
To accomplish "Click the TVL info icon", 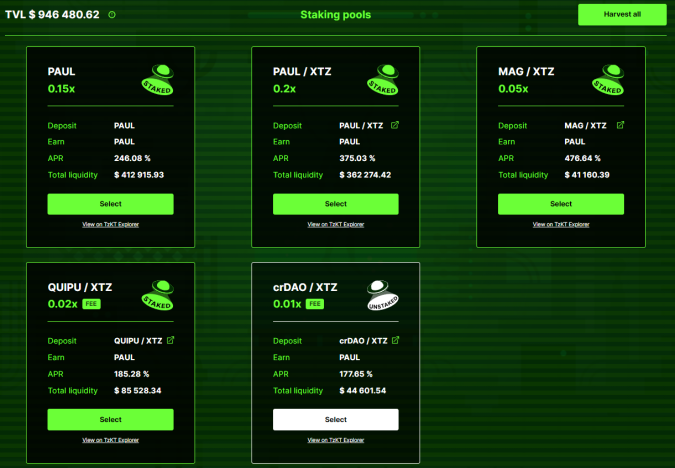I will (x=112, y=15).
